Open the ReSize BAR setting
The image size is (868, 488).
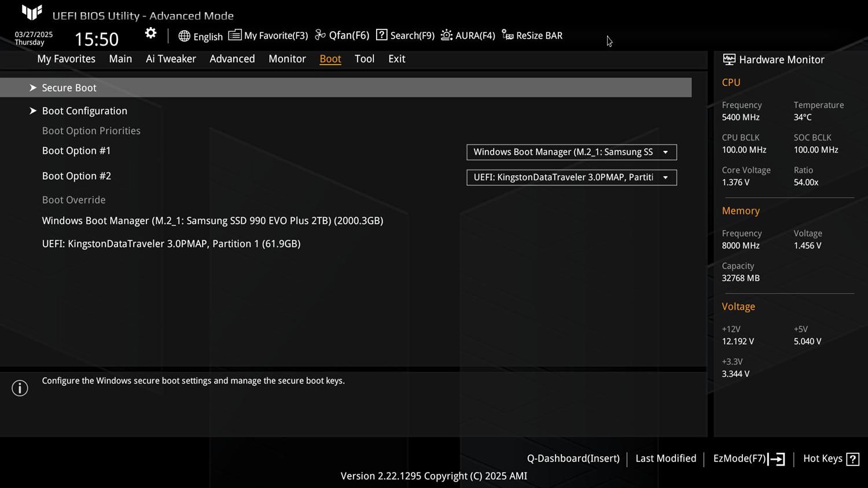coord(532,36)
